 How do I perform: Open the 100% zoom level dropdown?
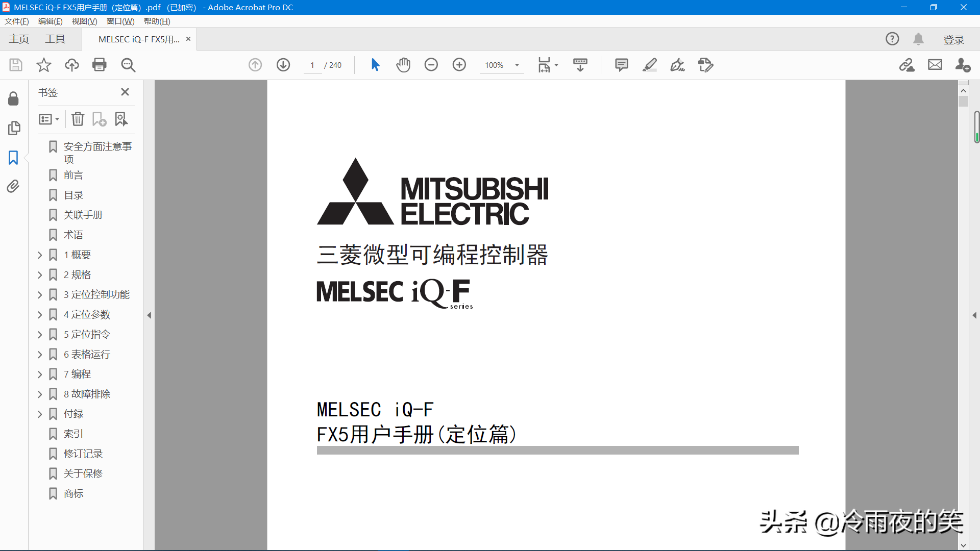pyautogui.click(x=517, y=65)
